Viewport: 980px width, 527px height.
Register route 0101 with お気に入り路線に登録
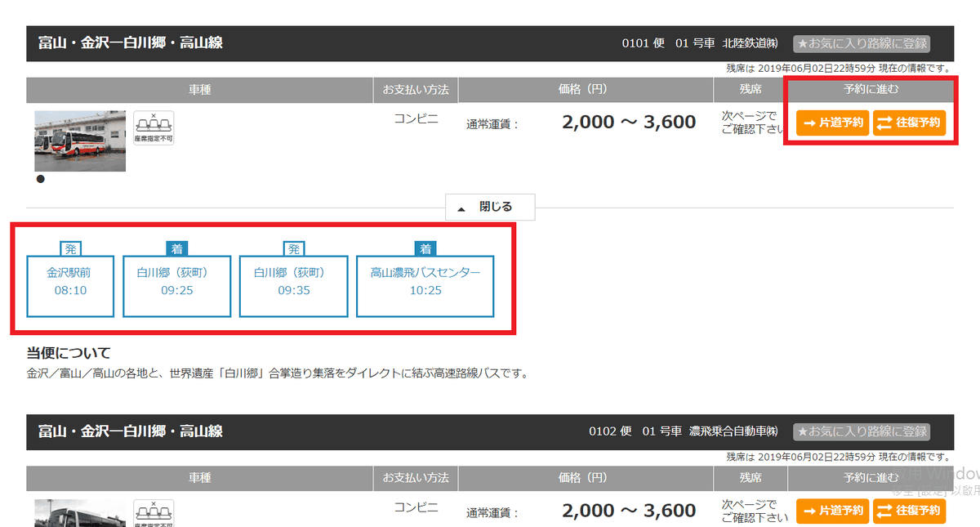[x=861, y=43]
